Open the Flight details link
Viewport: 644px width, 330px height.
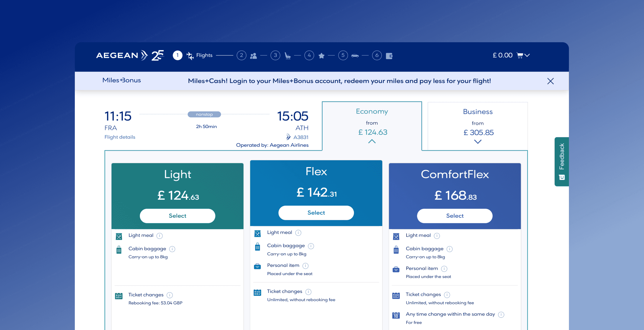click(x=120, y=137)
